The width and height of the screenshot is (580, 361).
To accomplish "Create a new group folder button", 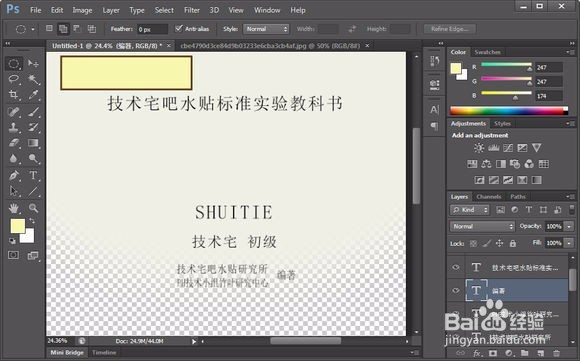I will [525, 353].
